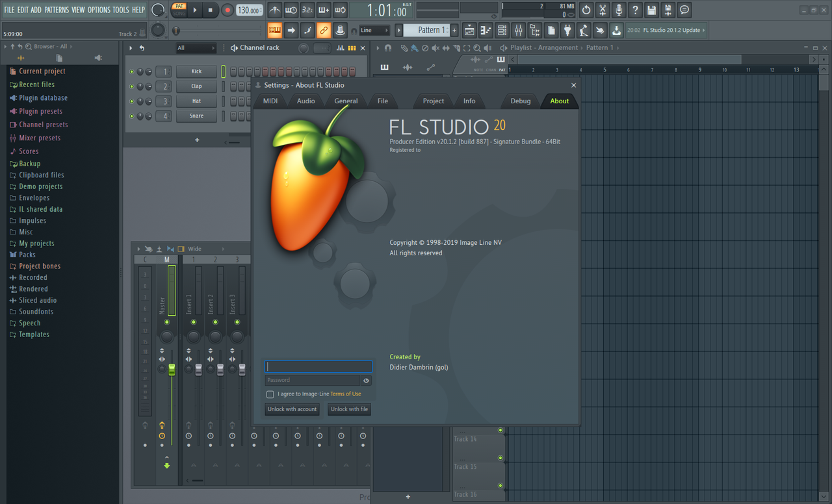The image size is (832, 504).
Task: Open Browser options arrow menu
Action: (x=6, y=47)
